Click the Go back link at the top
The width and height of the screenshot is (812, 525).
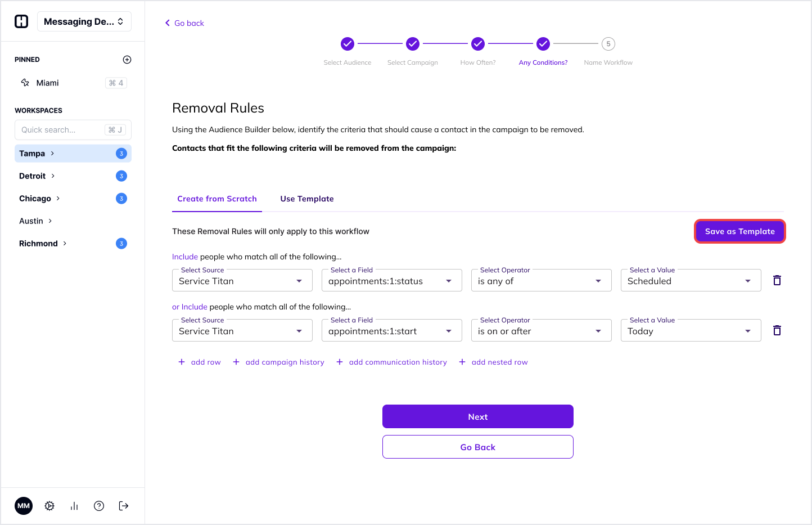click(184, 23)
